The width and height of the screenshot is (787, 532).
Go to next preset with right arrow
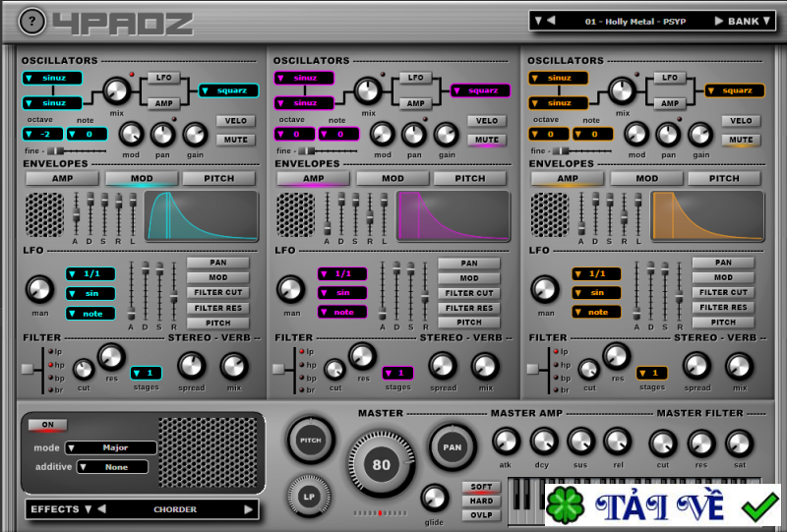click(719, 21)
